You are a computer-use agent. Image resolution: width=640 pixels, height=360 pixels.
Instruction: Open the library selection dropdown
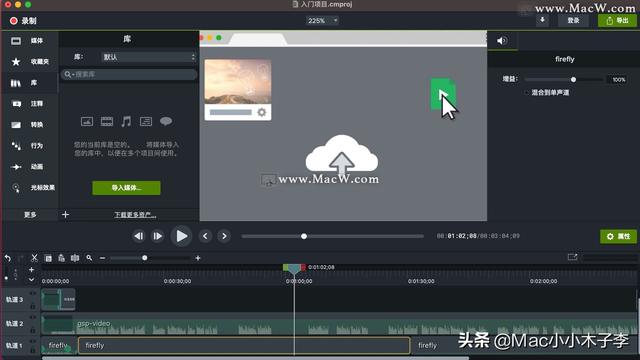149,57
